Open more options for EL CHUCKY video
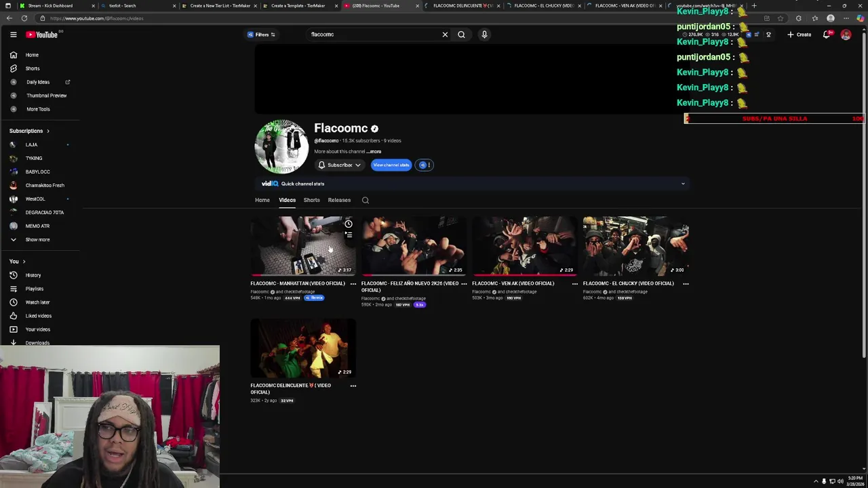Screen dimensions: 868x488 click(x=686, y=284)
